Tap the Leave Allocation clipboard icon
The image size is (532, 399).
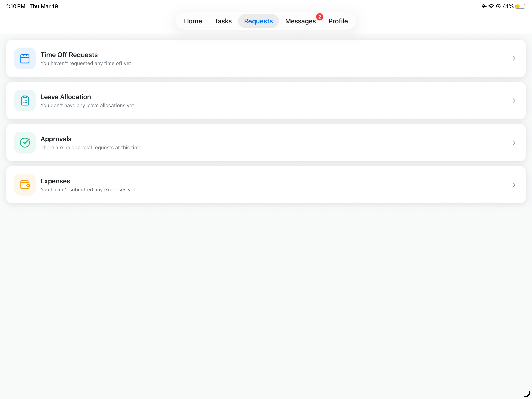pos(25,101)
